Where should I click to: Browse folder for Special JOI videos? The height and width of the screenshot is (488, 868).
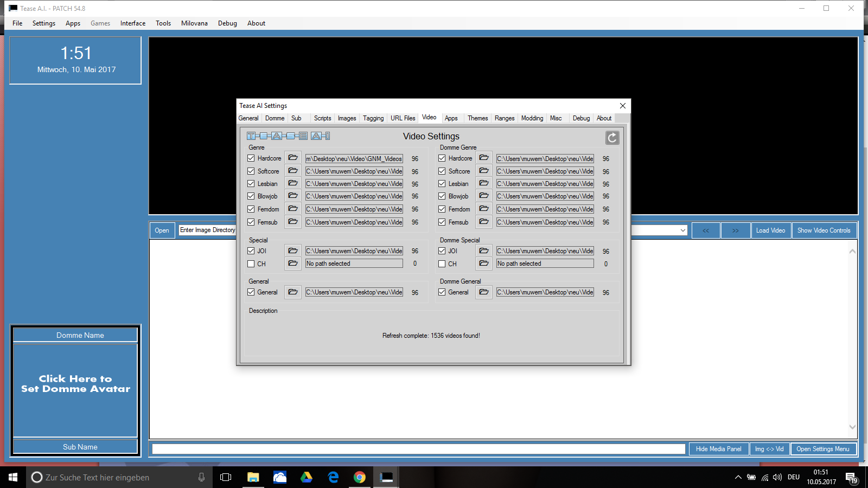coord(293,251)
